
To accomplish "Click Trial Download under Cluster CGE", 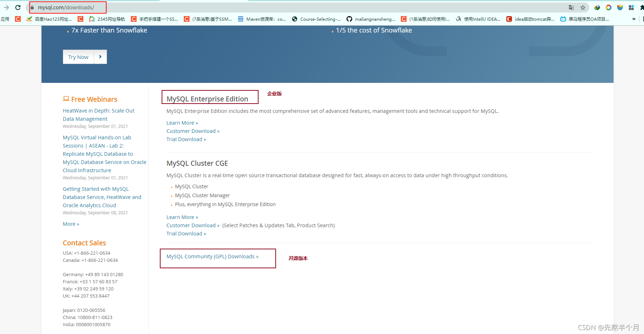I will tap(186, 234).
